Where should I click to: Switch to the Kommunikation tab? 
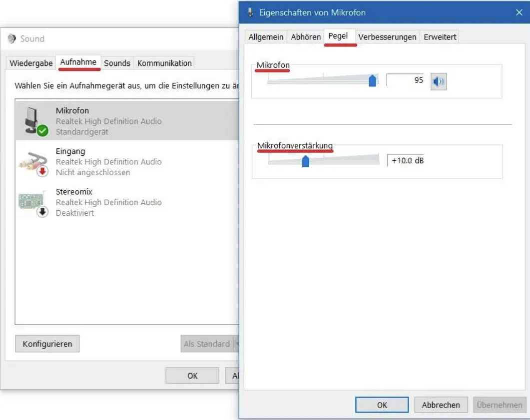pos(164,63)
